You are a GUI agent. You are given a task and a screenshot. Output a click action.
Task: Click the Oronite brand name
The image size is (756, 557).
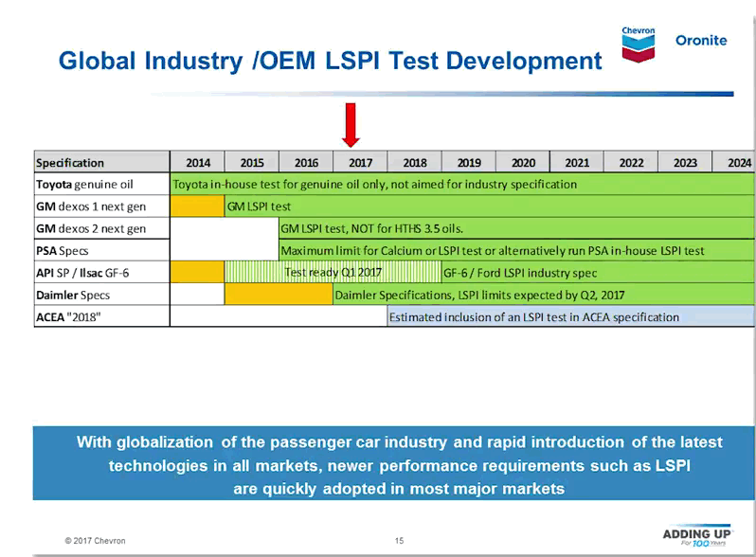701,40
